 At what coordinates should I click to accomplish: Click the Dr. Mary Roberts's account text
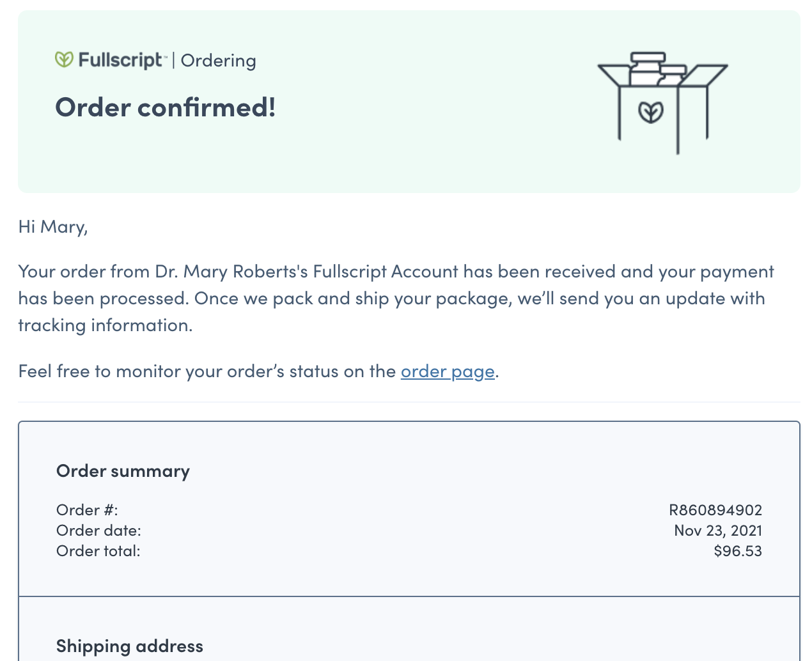pos(307,272)
